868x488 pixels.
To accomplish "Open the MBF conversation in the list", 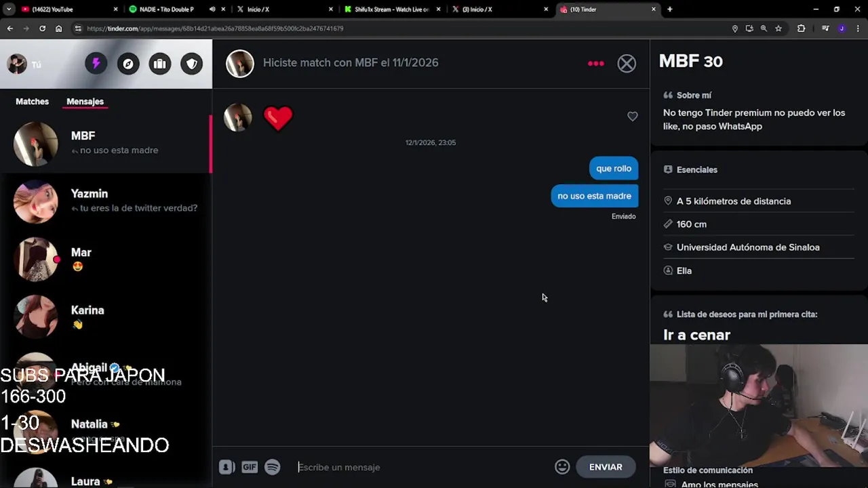I will (x=106, y=143).
